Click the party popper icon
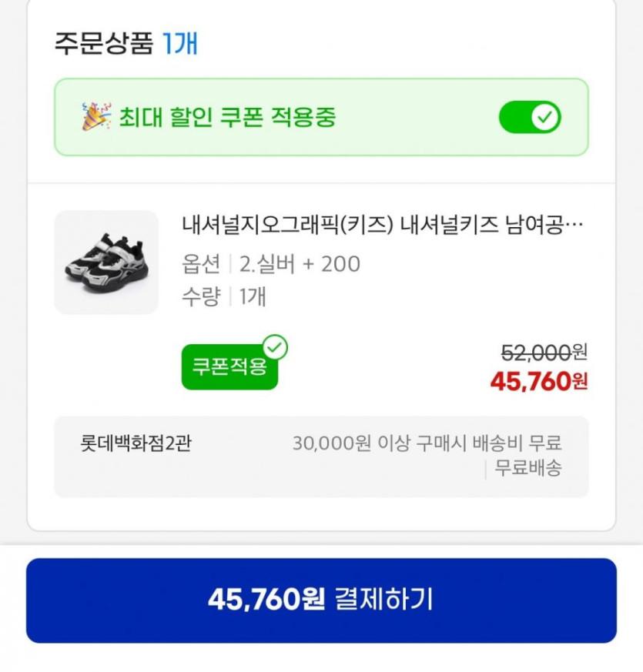The width and height of the screenshot is (643, 672). [x=96, y=116]
